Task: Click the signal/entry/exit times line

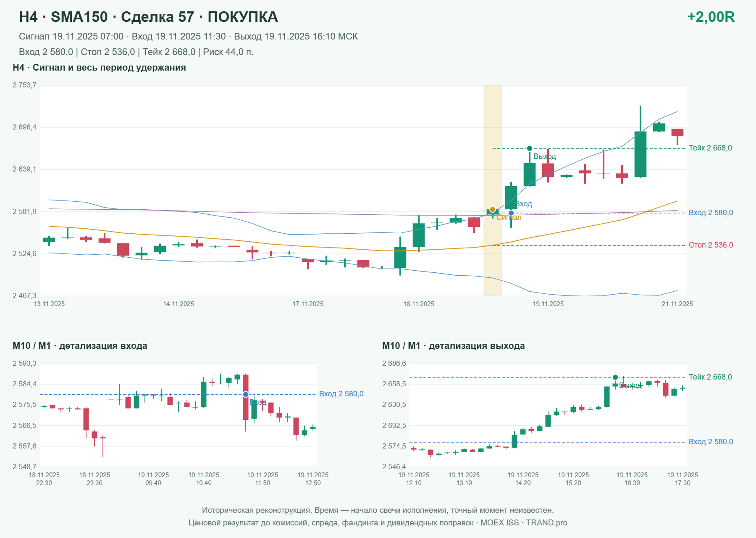Action: pyautogui.click(x=188, y=37)
